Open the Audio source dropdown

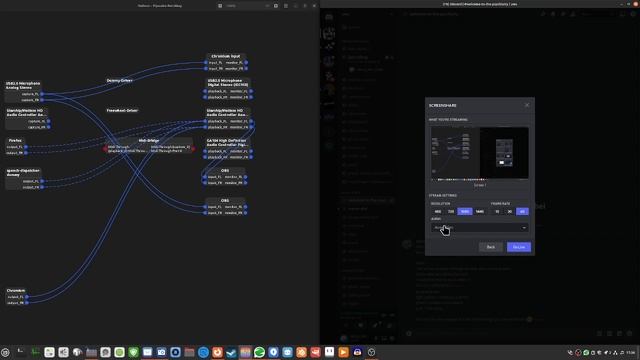pos(480,227)
